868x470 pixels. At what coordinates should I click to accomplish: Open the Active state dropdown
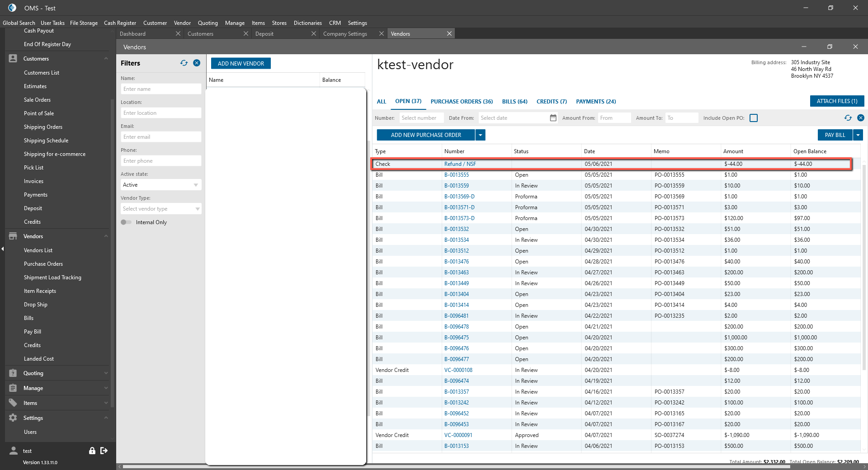tap(160, 185)
